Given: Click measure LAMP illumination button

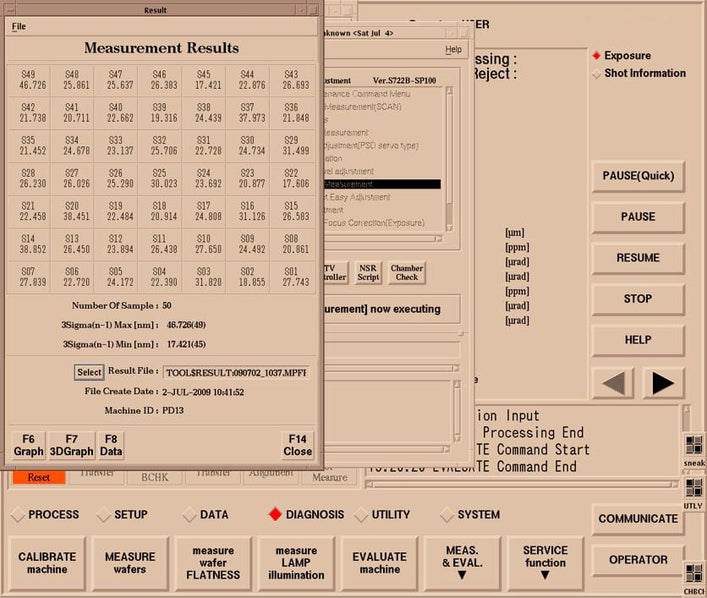Looking at the screenshot, I should pos(296,563).
